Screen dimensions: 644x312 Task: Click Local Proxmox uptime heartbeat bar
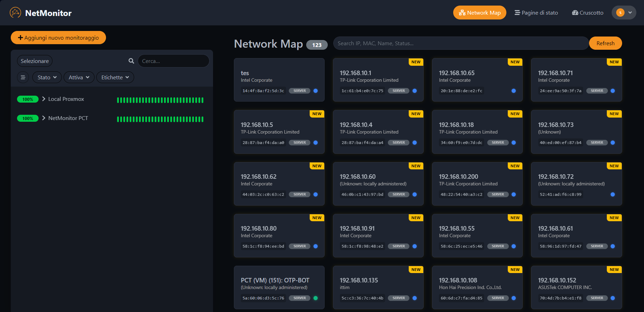point(160,100)
